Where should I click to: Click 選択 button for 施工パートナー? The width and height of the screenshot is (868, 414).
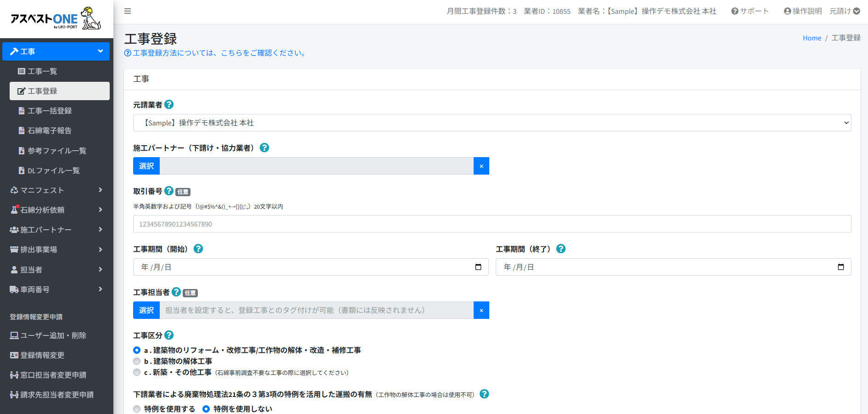pyautogui.click(x=146, y=166)
